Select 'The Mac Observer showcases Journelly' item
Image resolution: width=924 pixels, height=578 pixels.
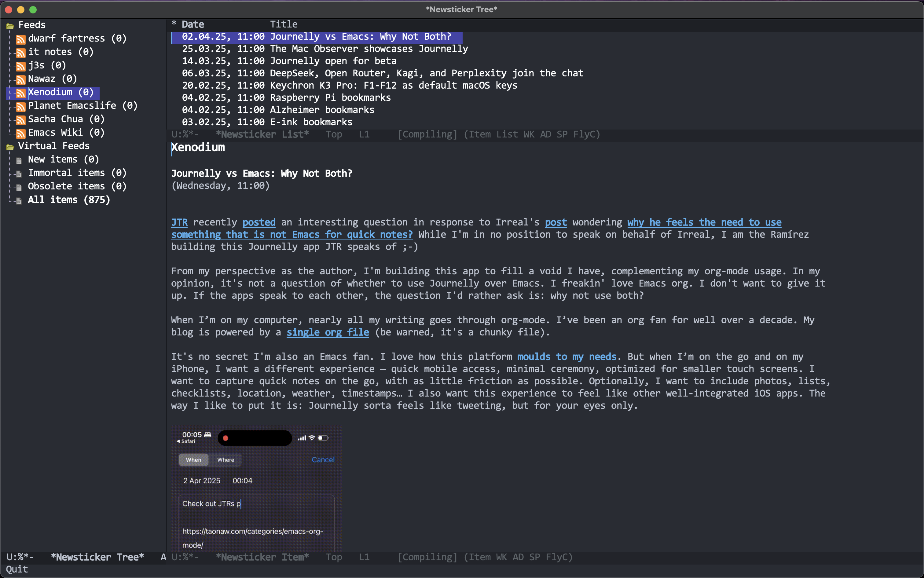[325, 49]
